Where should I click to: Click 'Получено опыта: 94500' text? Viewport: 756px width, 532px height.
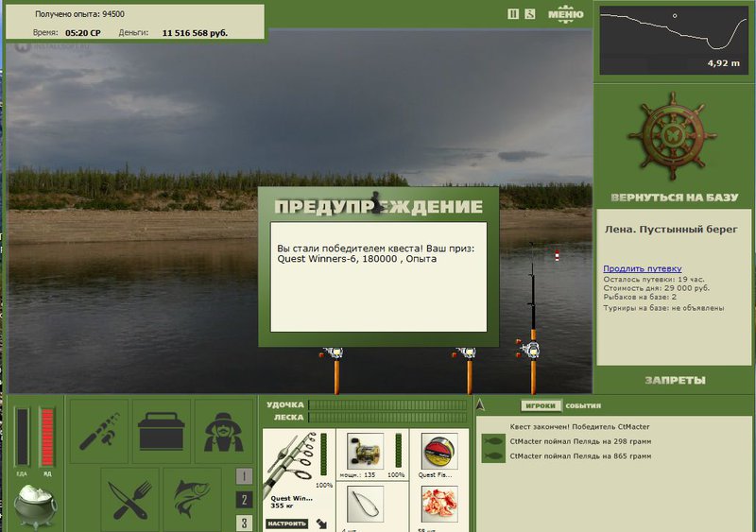79,14
